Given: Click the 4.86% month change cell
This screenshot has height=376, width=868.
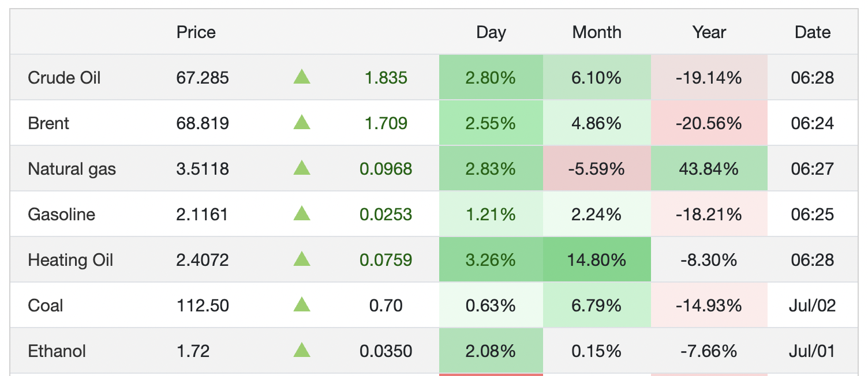Looking at the screenshot, I should [x=597, y=123].
